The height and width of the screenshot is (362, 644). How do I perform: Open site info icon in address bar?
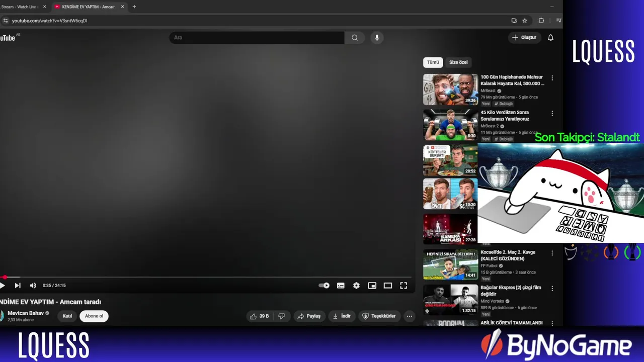pyautogui.click(x=6, y=21)
